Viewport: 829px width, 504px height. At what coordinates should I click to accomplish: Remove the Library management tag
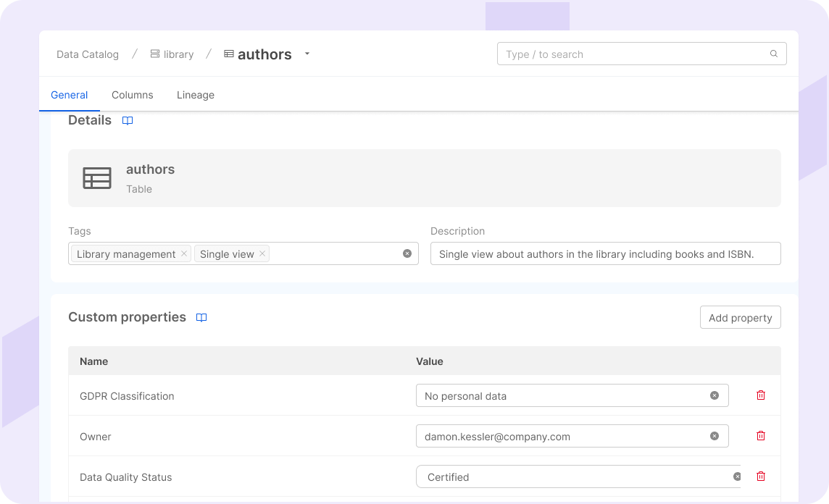click(x=184, y=253)
